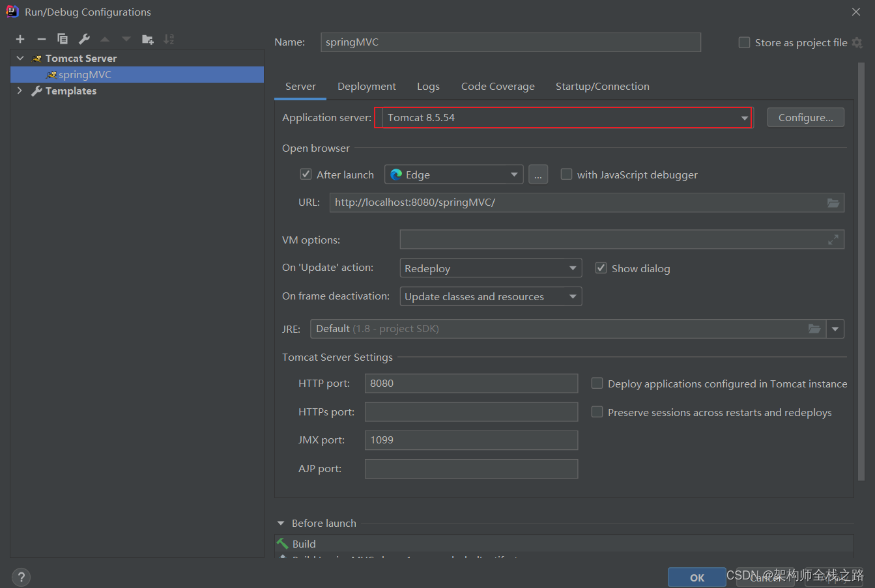
Task: Click the Configure... button
Action: pyautogui.click(x=805, y=118)
